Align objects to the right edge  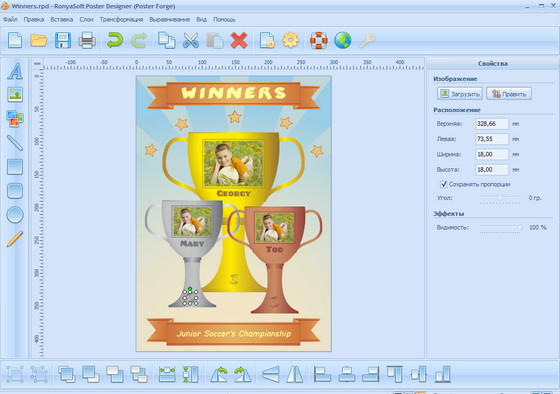point(370,374)
